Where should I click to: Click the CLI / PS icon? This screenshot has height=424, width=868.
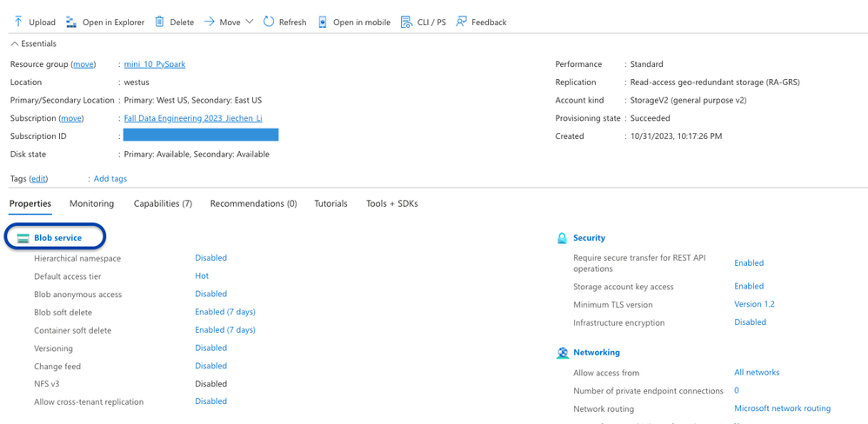click(x=407, y=22)
